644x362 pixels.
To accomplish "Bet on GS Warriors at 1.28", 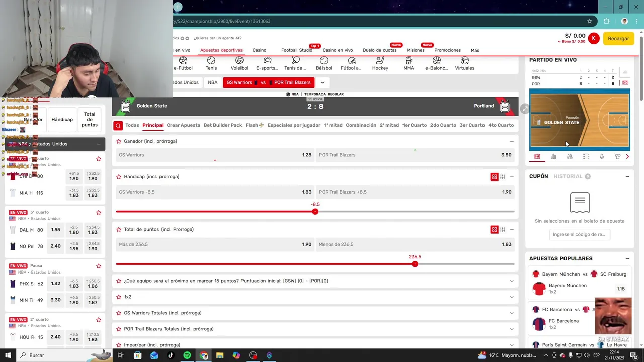I will [215, 155].
